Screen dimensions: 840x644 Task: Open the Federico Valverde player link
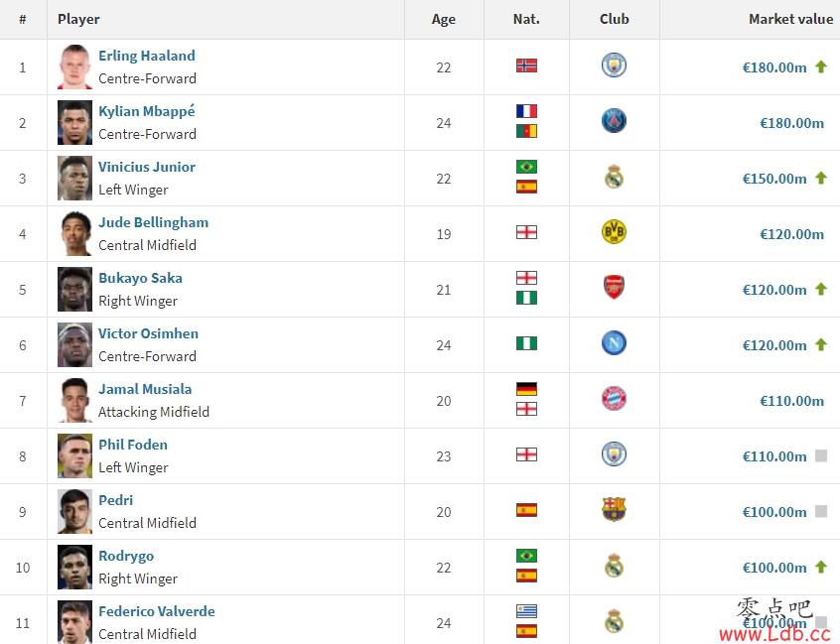(x=157, y=611)
